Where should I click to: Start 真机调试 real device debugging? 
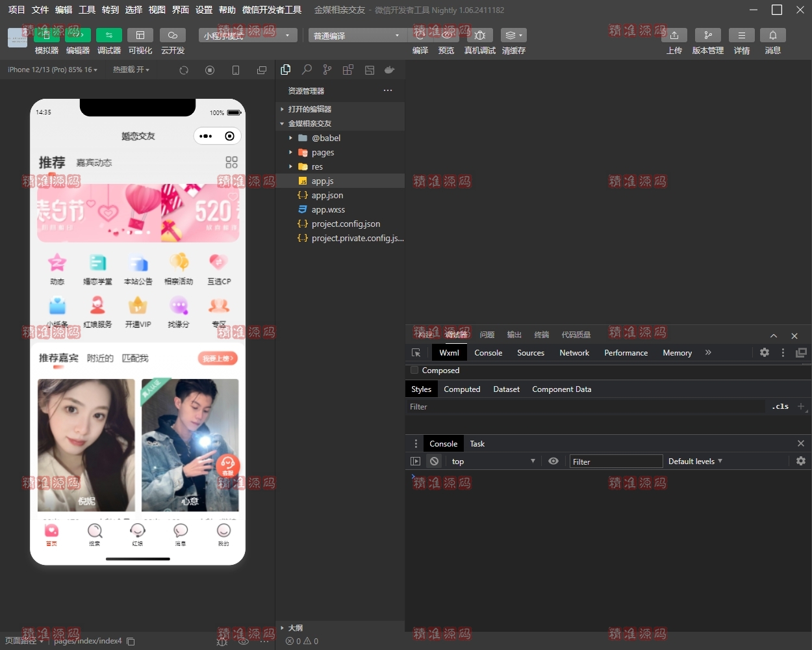[x=480, y=35]
